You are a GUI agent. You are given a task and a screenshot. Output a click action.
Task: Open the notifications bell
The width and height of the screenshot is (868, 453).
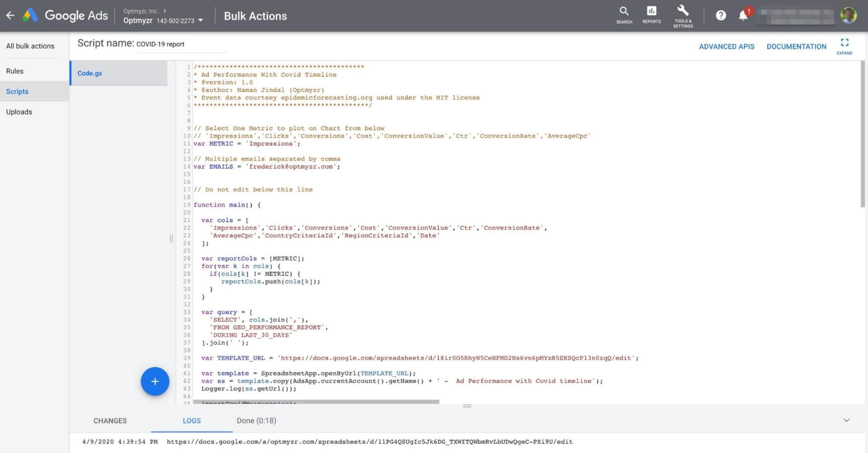(x=743, y=15)
